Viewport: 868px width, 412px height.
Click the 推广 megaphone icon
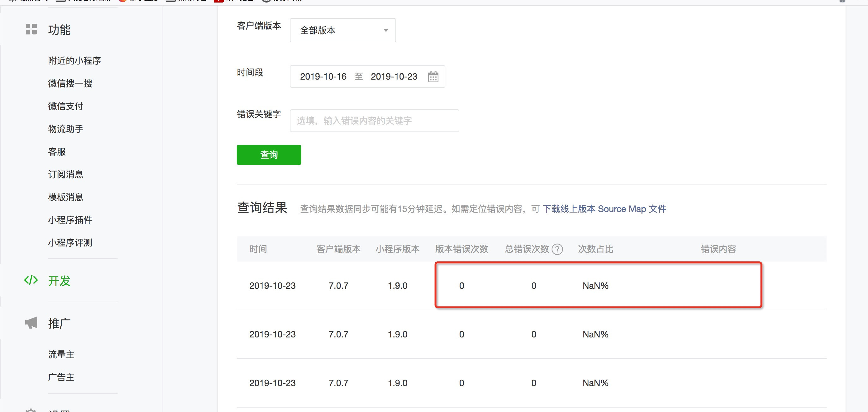point(31,322)
